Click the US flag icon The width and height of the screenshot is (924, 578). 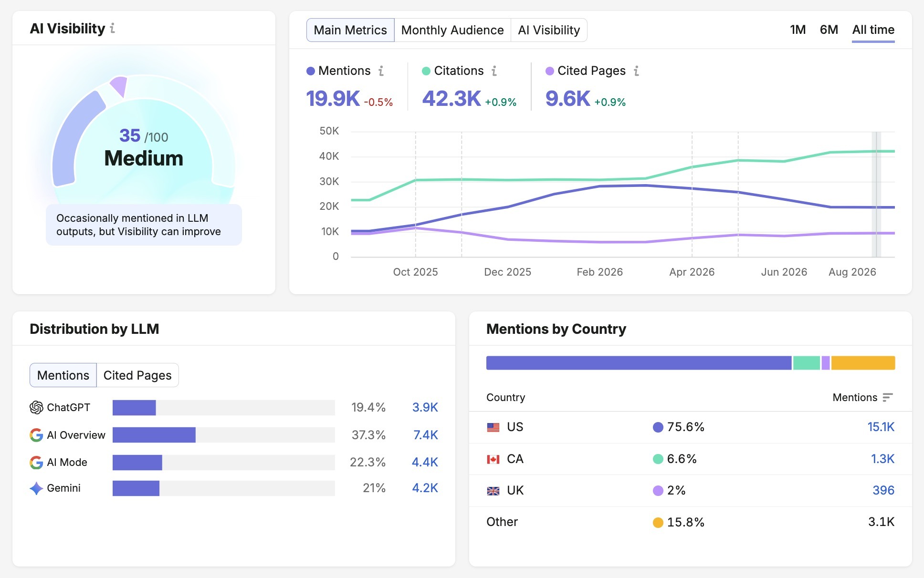tap(493, 427)
